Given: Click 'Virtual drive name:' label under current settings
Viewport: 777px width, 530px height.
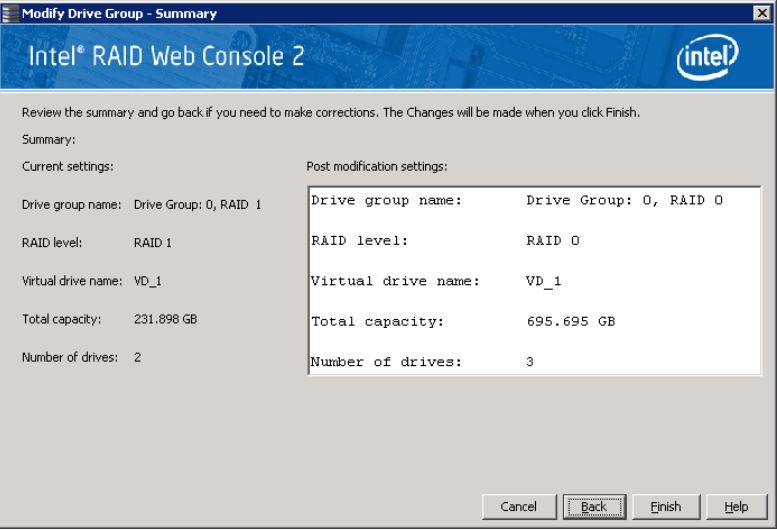Looking at the screenshot, I should pos(72,281).
